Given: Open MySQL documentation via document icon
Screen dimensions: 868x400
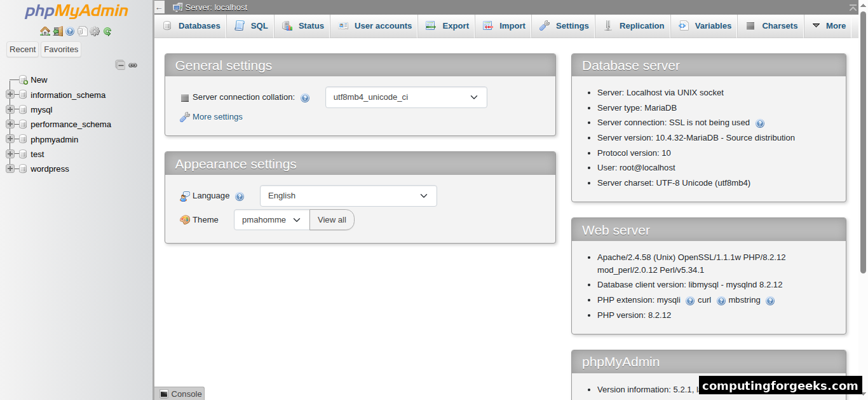Looking at the screenshot, I should [82, 31].
